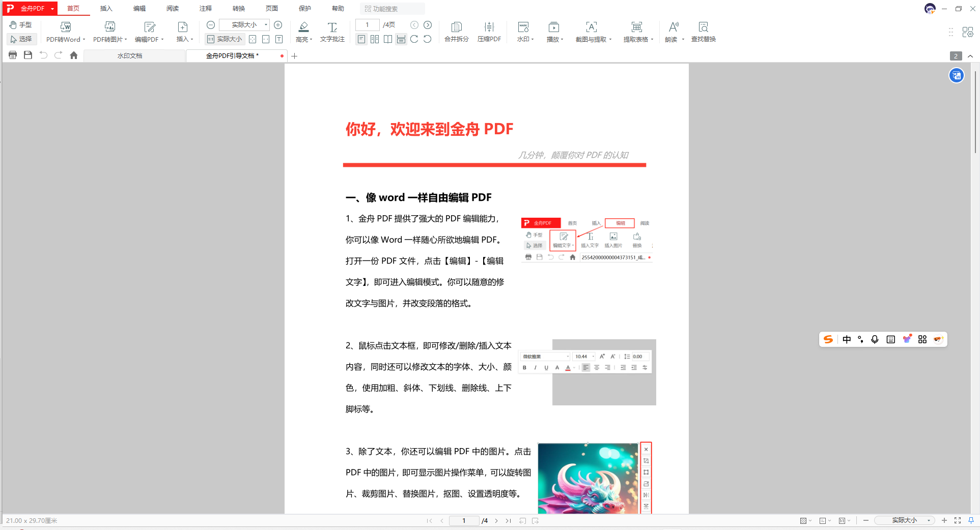The width and height of the screenshot is (980, 530).
Task: Open the 合并拆分 merge and split tool
Action: [457, 32]
